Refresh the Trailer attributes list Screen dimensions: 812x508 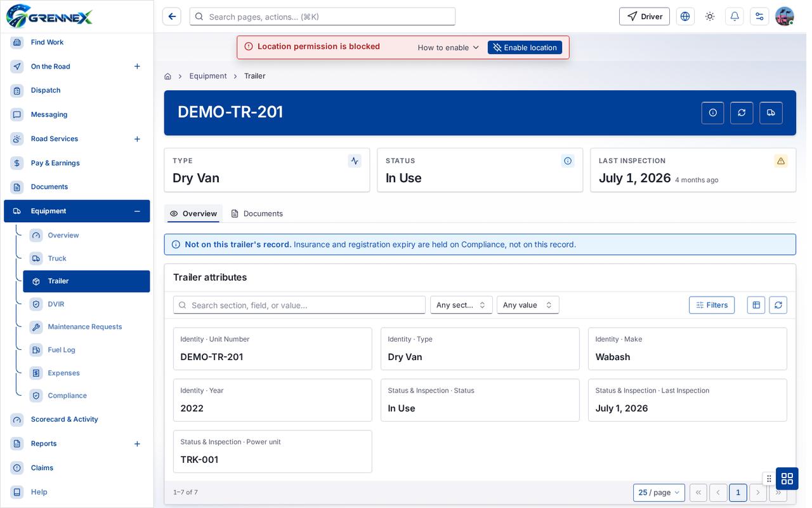point(778,305)
